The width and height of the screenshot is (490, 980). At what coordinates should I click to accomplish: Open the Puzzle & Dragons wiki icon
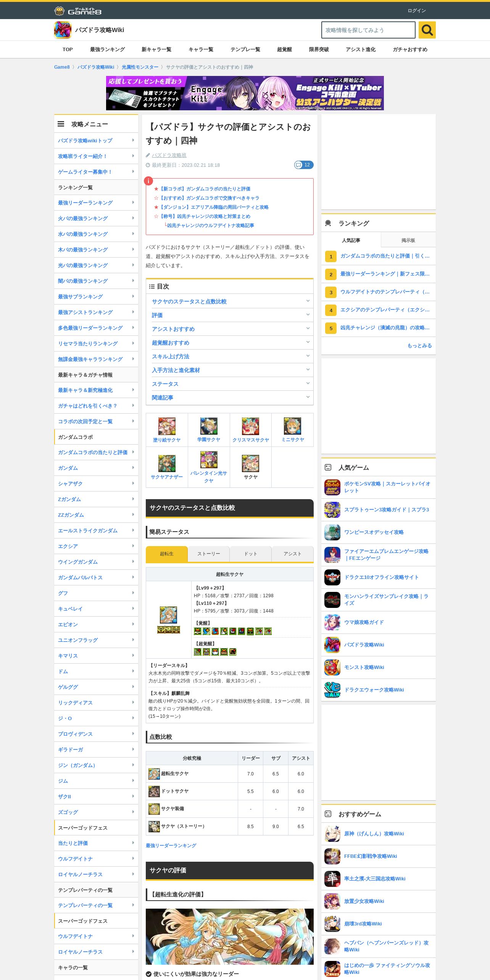[63, 30]
